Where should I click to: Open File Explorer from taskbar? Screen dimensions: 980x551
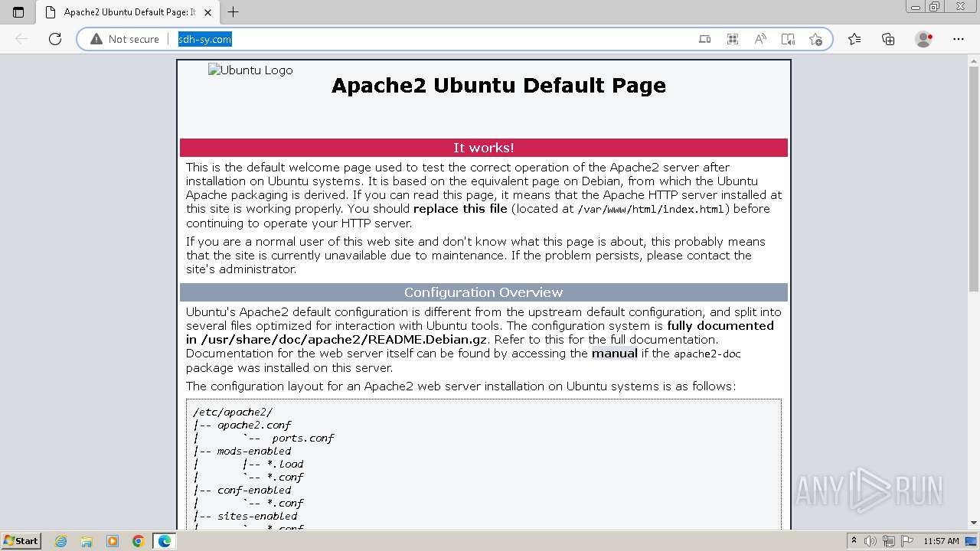click(x=87, y=541)
